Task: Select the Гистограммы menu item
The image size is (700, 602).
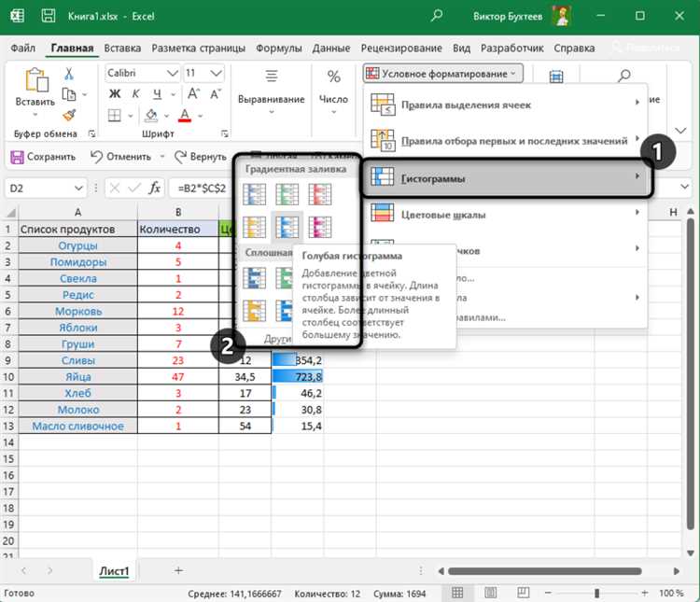Action: pos(505,178)
